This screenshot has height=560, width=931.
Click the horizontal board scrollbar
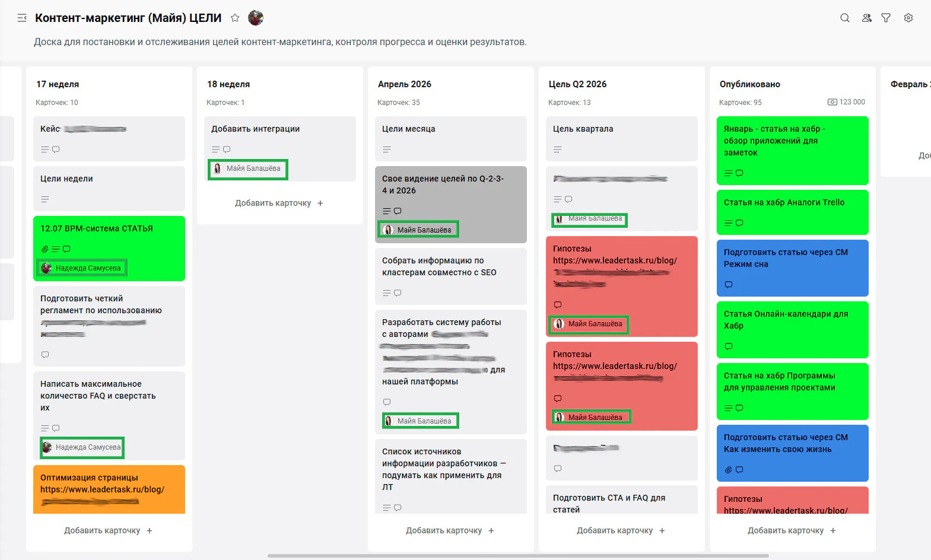[518, 556]
